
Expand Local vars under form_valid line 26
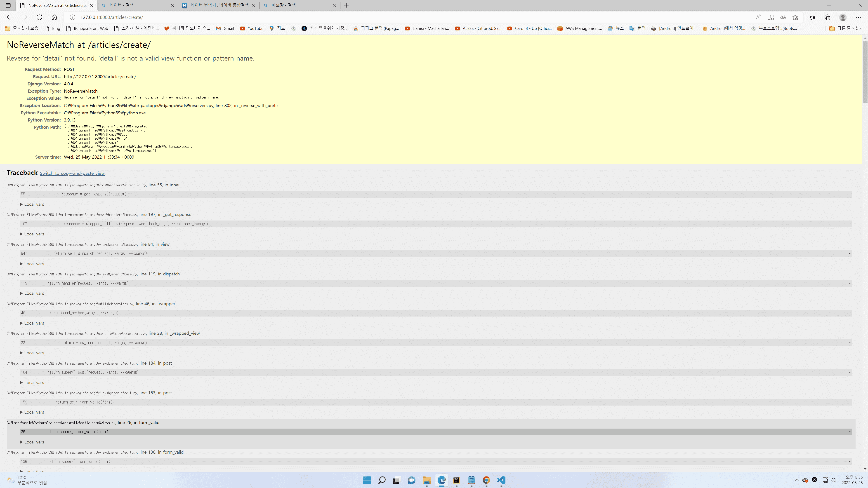click(x=32, y=442)
